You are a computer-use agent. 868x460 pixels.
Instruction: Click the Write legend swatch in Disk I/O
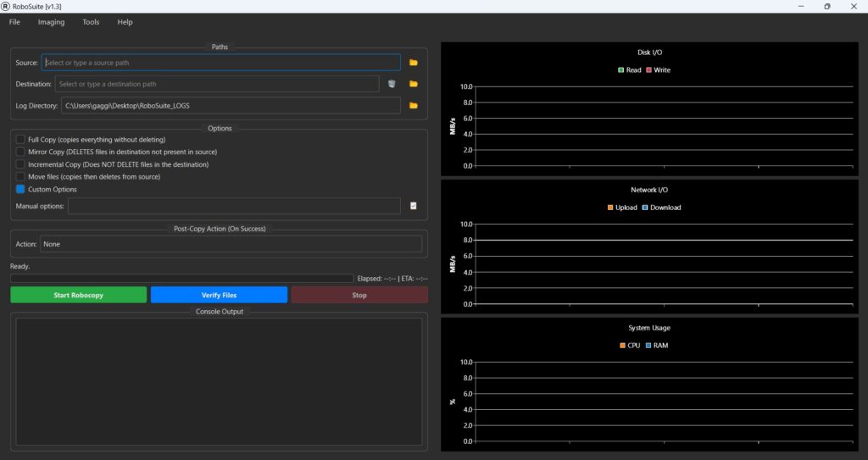[649, 70]
